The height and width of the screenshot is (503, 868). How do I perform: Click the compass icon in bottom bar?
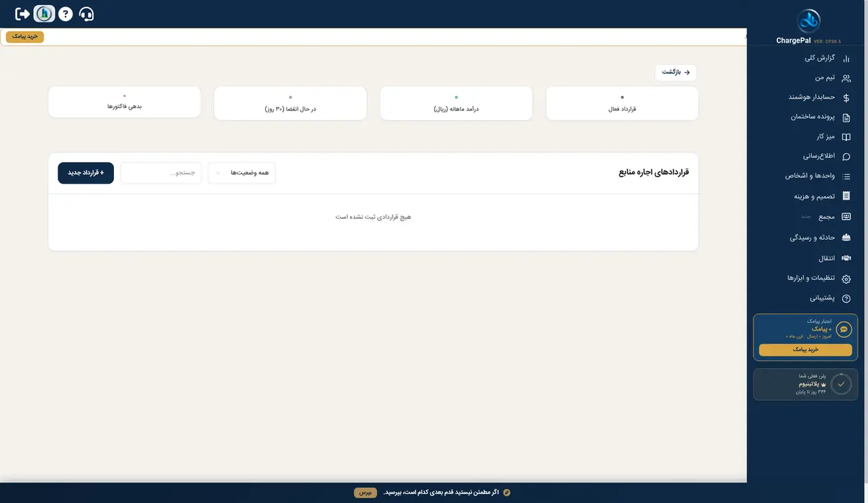click(506, 492)
